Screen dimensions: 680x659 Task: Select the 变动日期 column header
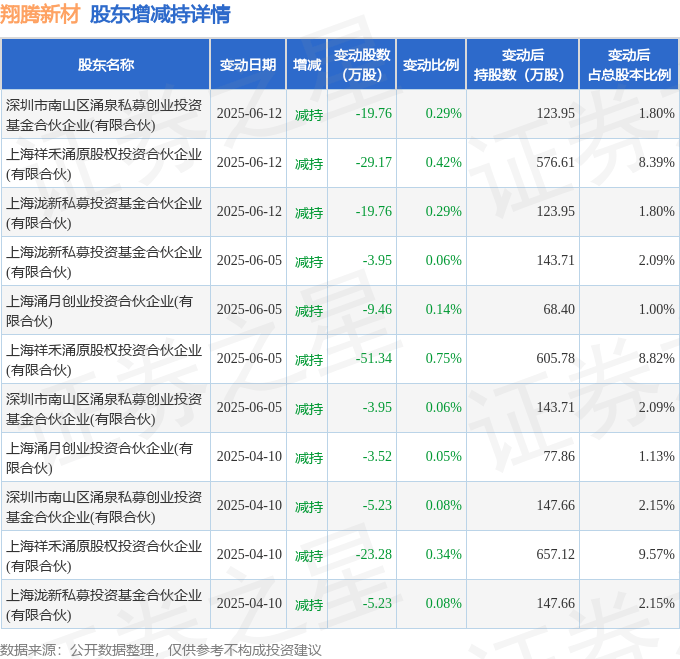tap(248, 65)
